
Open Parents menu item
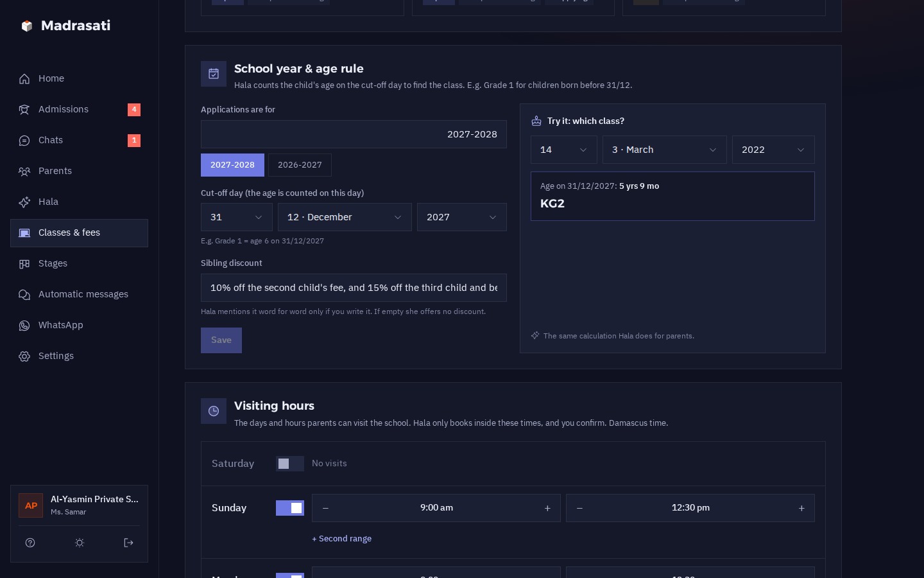point(79,171)
